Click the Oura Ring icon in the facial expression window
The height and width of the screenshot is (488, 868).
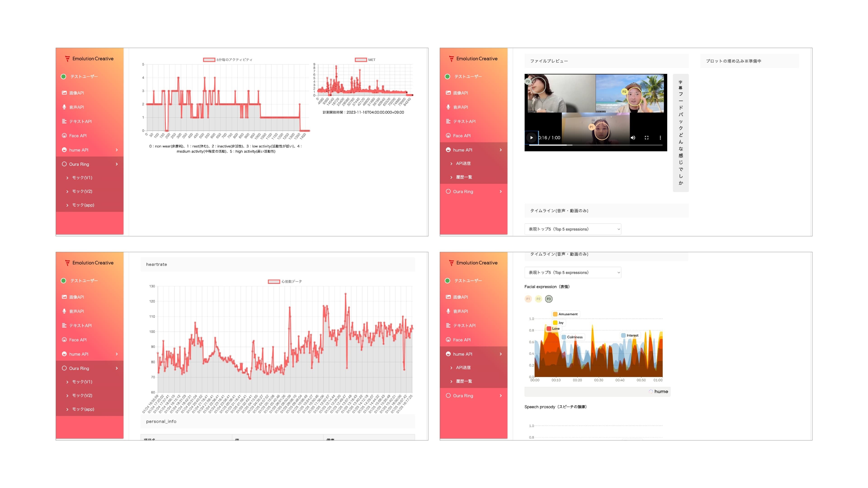click(x=448, y=395)
